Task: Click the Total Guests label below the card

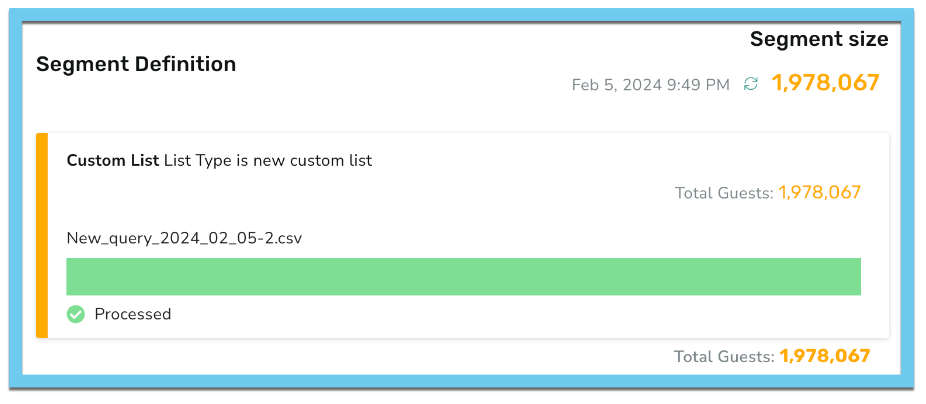Action: point(725,356)
